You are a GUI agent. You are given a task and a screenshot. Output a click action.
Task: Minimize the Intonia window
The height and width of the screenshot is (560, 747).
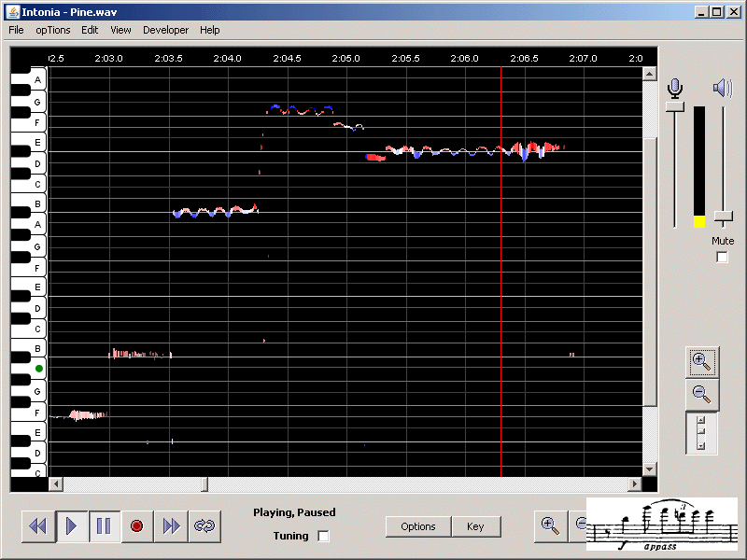click(x=700, y=12)
